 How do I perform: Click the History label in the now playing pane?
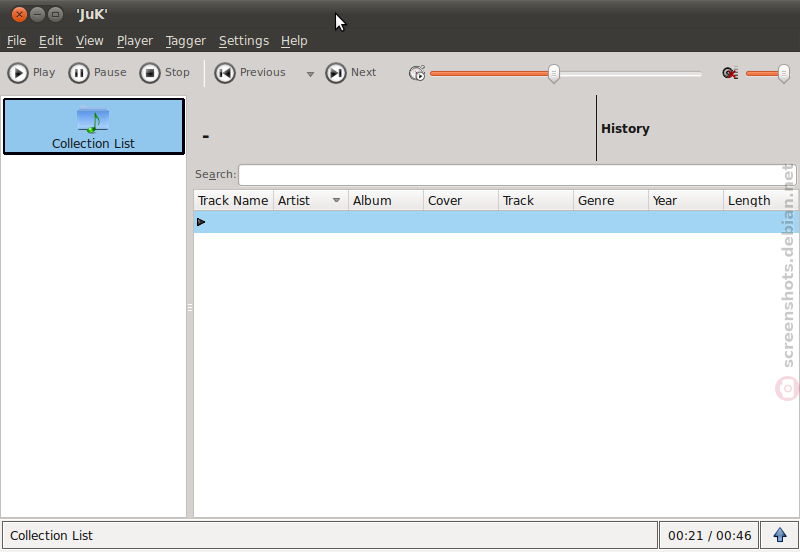tap(625, 129)
